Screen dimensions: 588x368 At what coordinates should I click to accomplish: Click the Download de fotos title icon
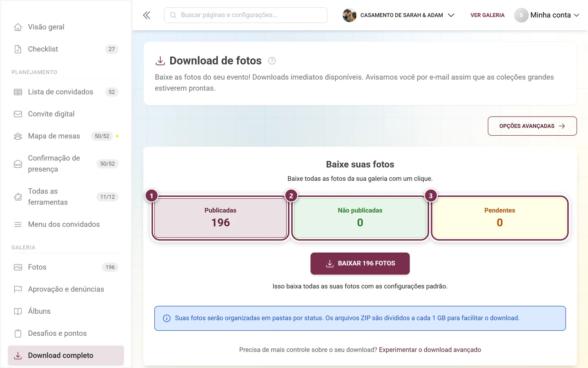pos(160,61)
